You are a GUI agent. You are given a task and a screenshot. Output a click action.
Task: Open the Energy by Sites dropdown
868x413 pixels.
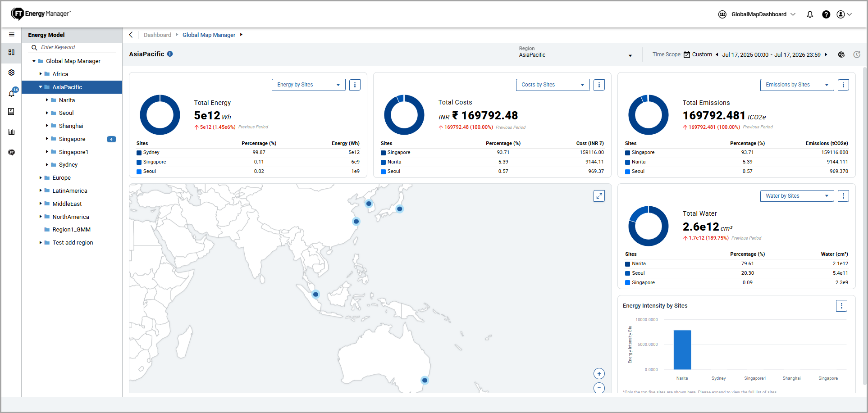[x=309, y=85]
